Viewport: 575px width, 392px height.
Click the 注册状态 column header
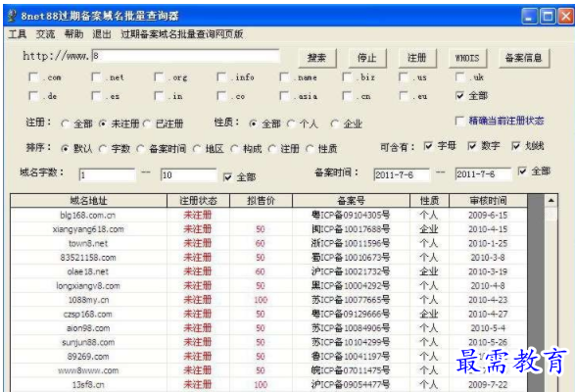tap(199, 200)
